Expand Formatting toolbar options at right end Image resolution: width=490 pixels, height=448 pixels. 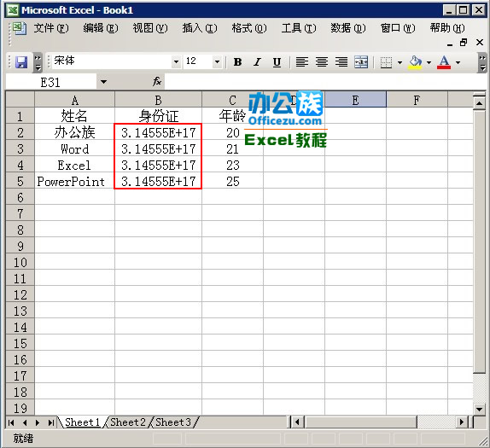(x=482, y=62)
